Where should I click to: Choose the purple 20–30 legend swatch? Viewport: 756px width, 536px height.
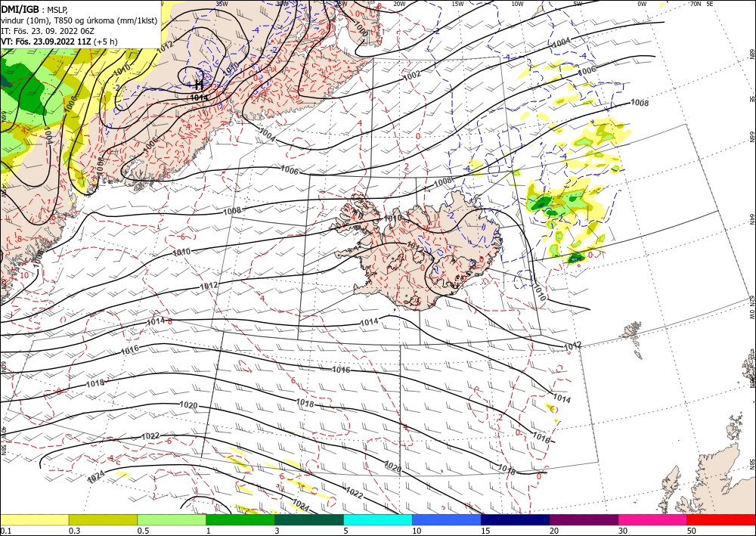[x=584, y=520]
